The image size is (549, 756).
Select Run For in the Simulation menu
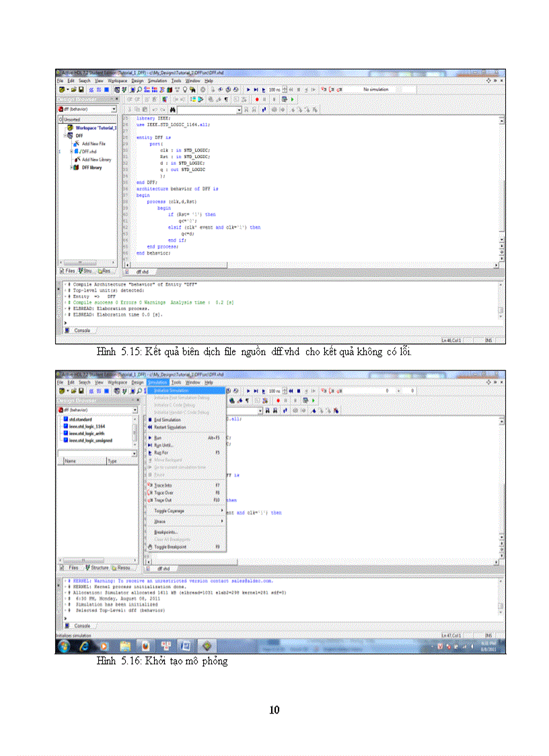[163, 453]
